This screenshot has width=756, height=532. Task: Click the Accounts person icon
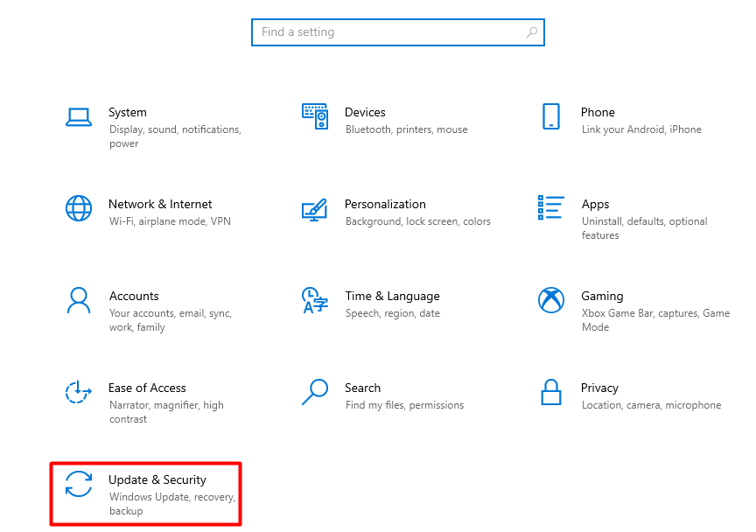[x=79, y=300]
